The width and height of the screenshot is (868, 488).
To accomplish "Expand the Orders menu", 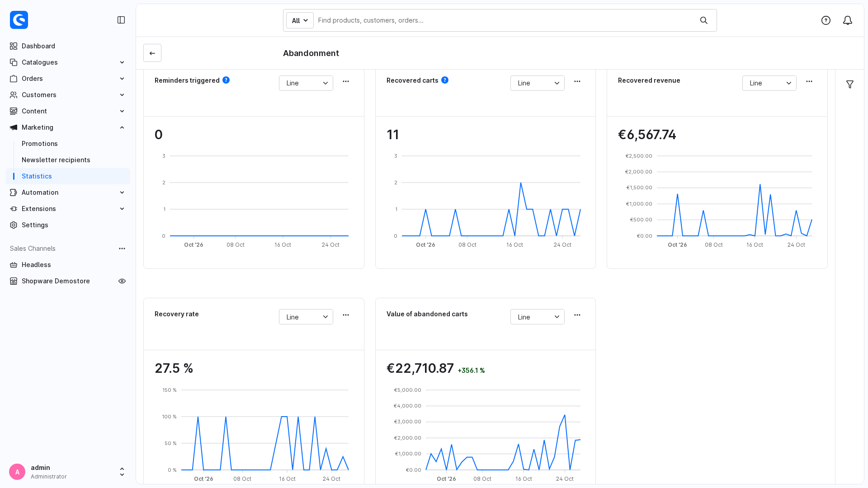I will point(68,79).
